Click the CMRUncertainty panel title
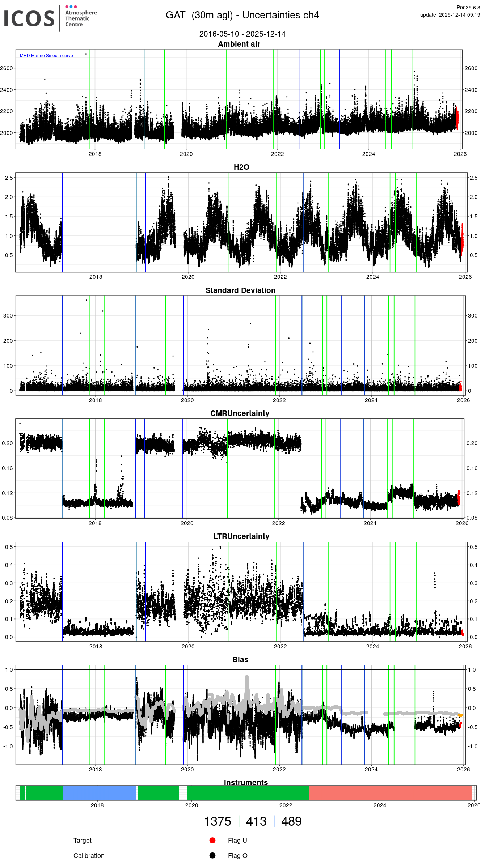Viewport: 485px width, 868px height. click(x=240, y=413)
